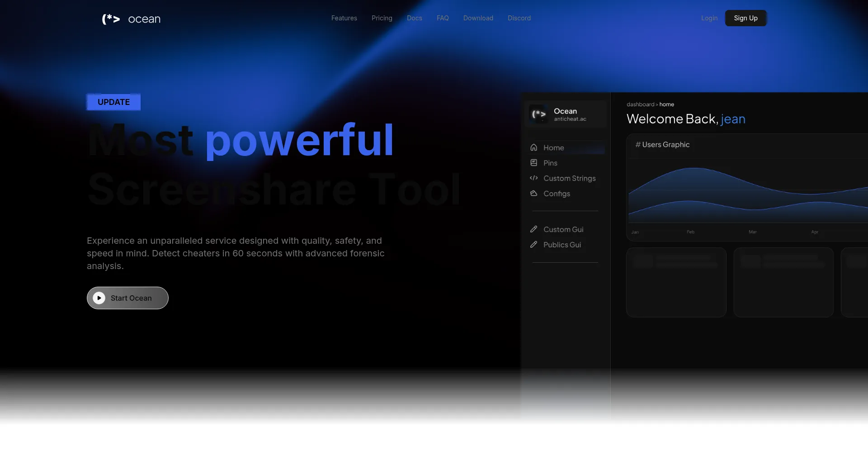Viewport: 868px width, 449px height.
Task: Click the Sign Up button
Action: pyautogui.click(x=746, y=18)
